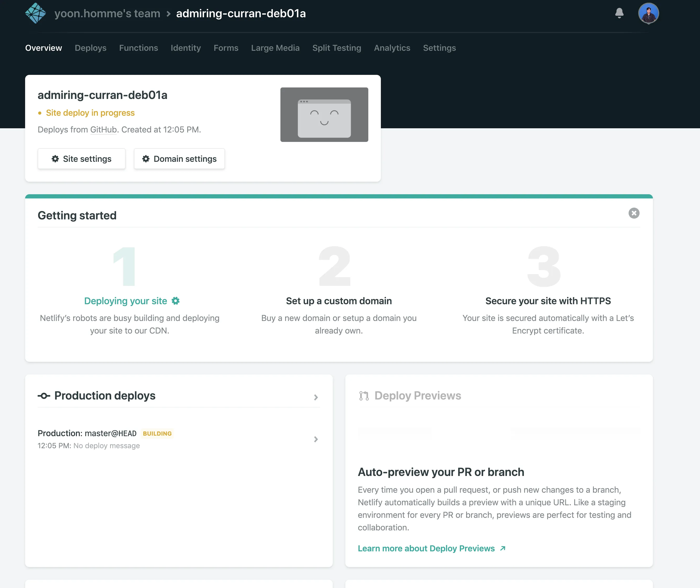This screenshot has height=588, width=700.
Task: Open the master@HEAD deploy row chevron
Action: coord(316,439)
